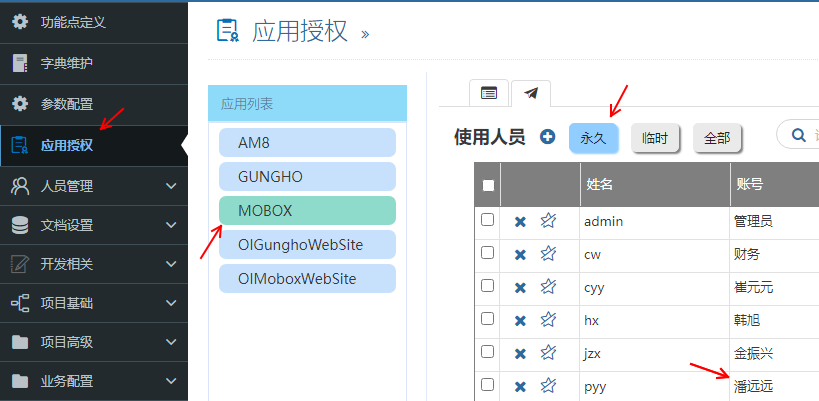The width and height of the screenshot is (819, 401).
Task: Click the search magnifier icon
Action: (799, 136)
